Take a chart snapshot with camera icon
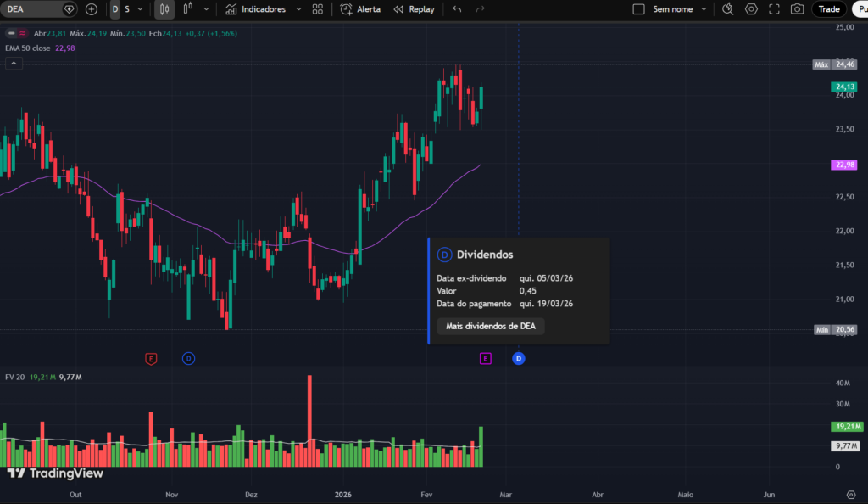 point(797,9)
